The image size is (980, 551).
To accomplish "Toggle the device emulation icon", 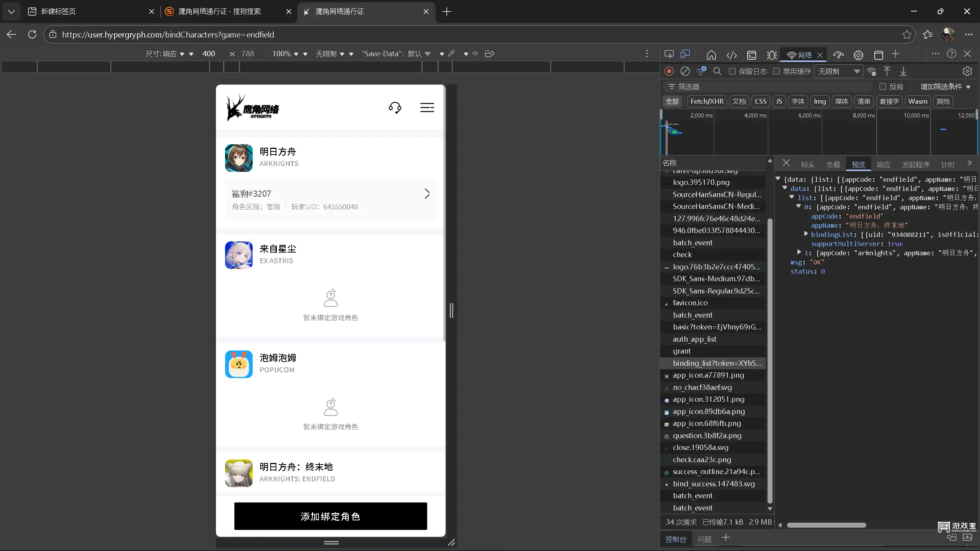I will point(685,54).
